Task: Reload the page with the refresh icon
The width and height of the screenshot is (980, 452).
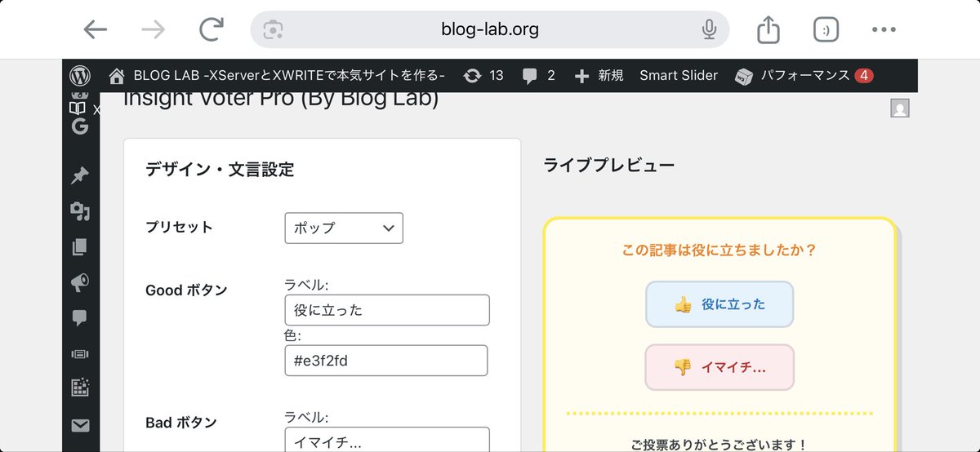Action: pos(212,30)
